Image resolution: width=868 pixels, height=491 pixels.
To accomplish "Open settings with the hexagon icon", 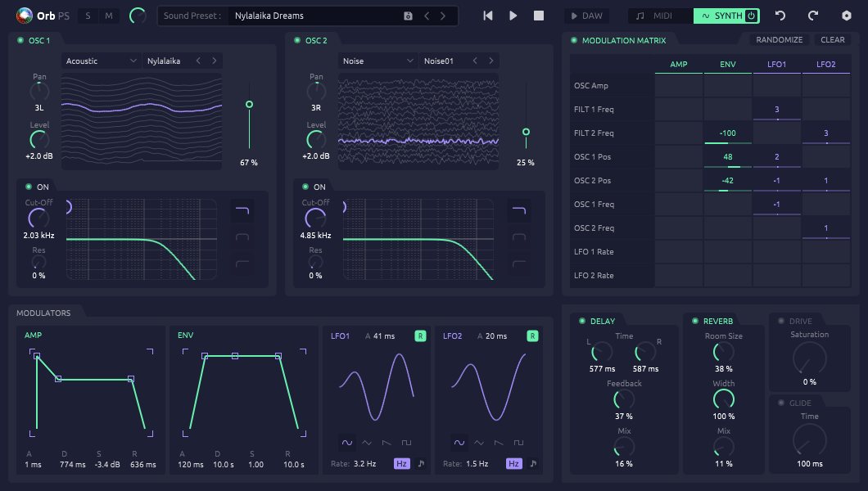I will pos(847,16).
